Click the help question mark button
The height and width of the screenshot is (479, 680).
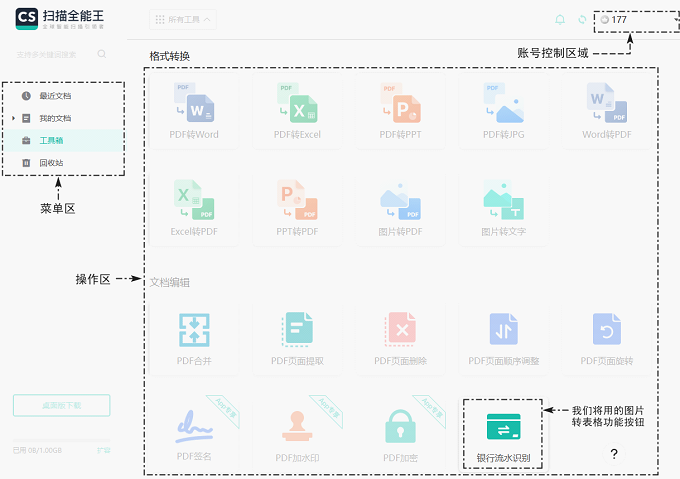tap(614, 454)
